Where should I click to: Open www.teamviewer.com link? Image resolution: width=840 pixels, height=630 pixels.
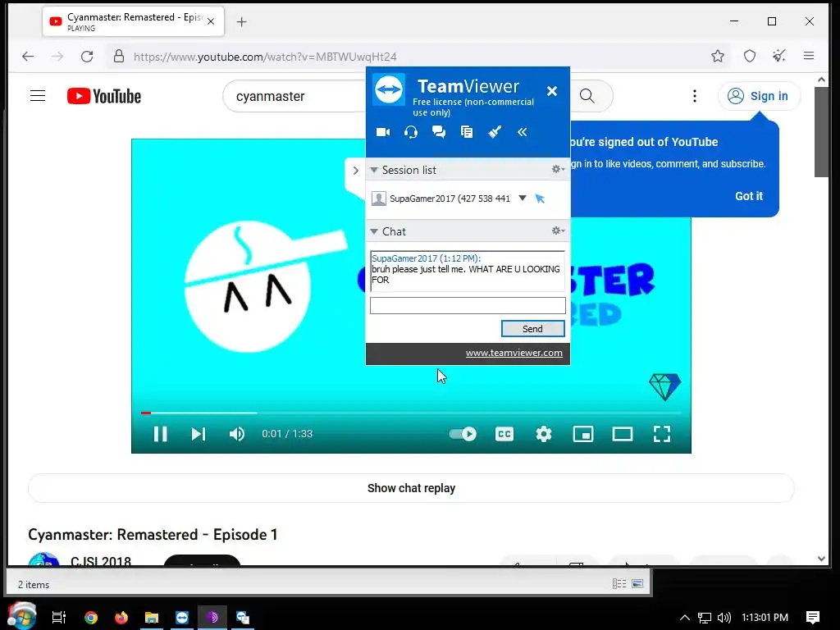click(x=514, y=353)
